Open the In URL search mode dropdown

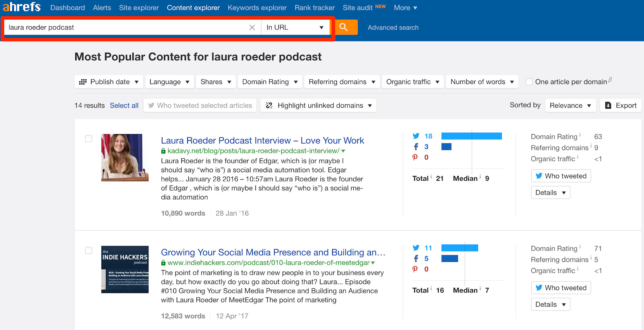click(295, 27)
